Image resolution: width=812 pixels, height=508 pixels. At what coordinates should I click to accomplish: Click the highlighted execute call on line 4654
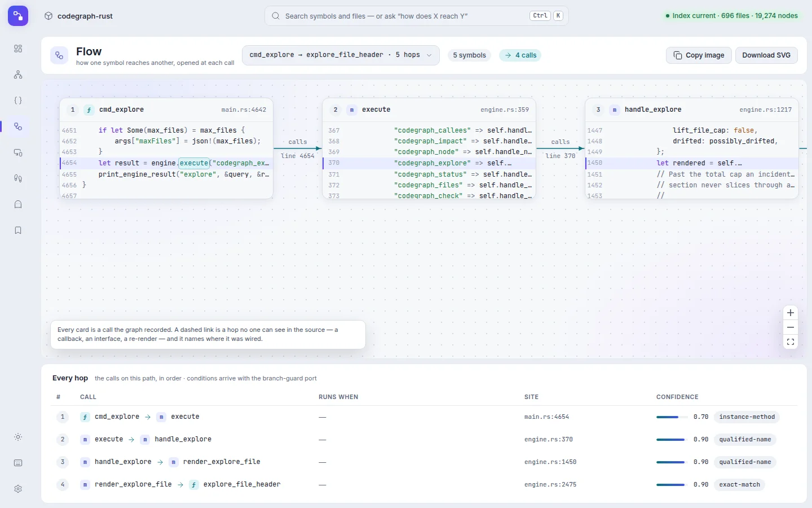click(194, 163)
